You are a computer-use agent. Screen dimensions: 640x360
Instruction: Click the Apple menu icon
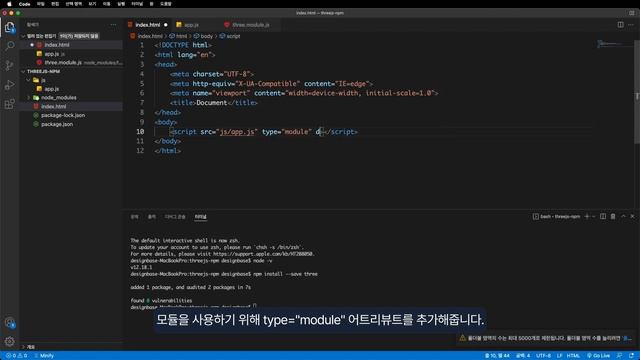click(x=9, y=4)
